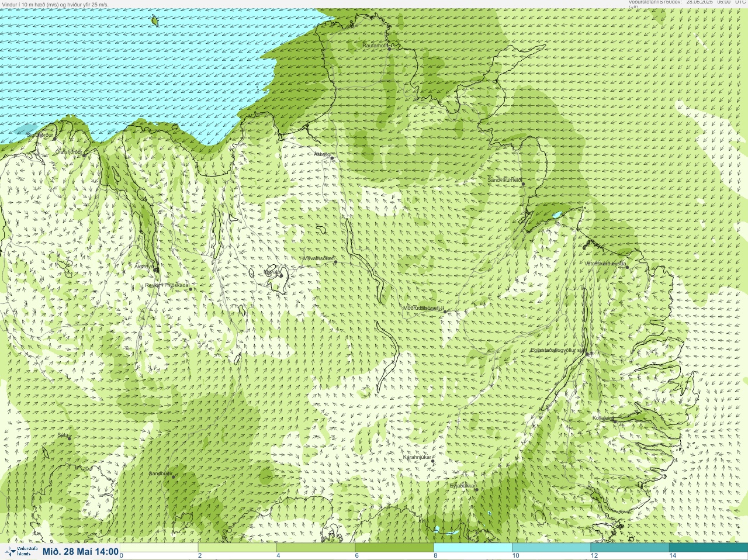Click the 'Ásbyrgi' label text
This screenshot has width=748, height=560.
pos(322,154)
